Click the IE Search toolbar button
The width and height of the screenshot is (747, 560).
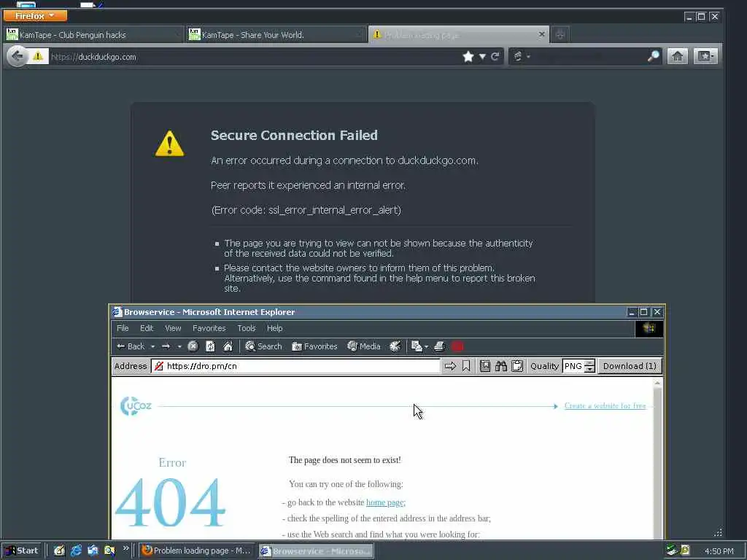(x=263, y=346)
